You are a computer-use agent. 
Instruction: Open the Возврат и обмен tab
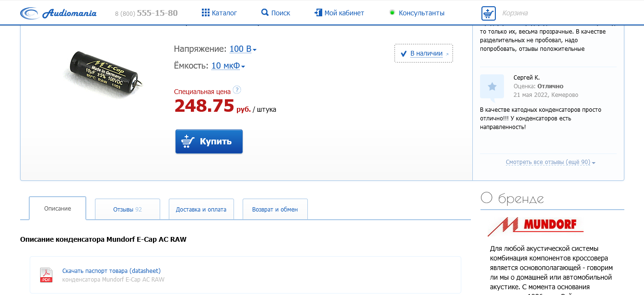click(x=275, y=209)
